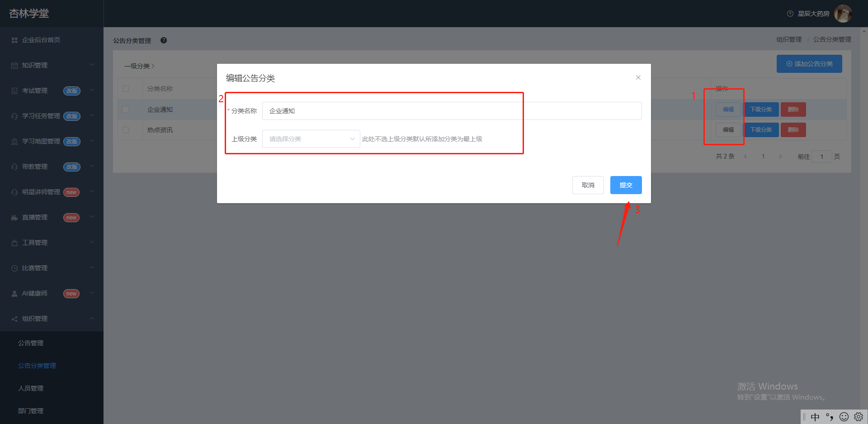Check the 热点资讯 row checkbox
This screenshot has width=868, height=424.
point(126,130)
